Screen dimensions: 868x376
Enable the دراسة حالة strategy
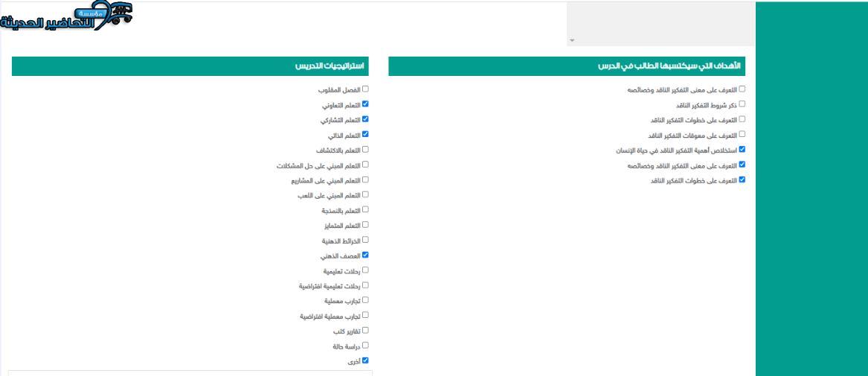(365, 345)
